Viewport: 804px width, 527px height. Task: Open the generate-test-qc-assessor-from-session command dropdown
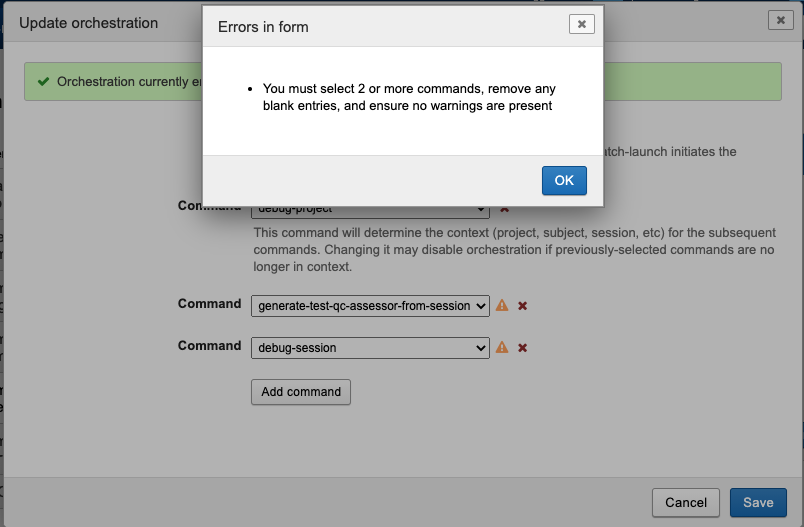pos(370,305)
